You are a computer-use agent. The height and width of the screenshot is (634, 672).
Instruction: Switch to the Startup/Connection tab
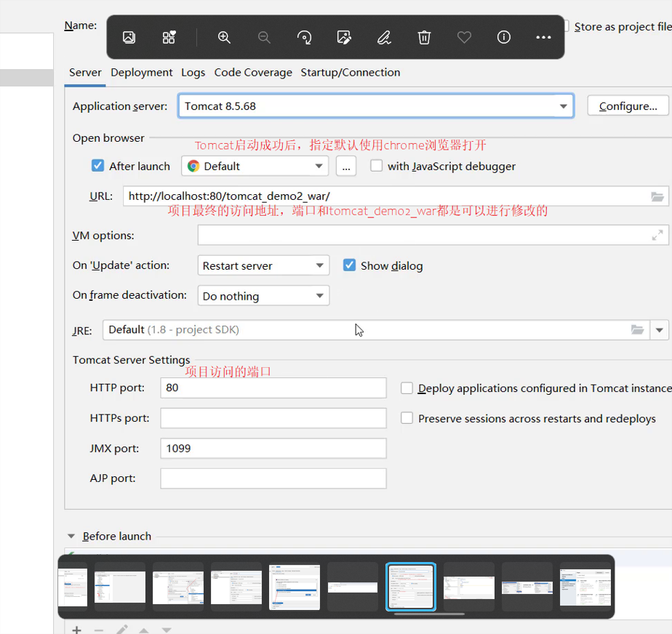pos(350,73)
